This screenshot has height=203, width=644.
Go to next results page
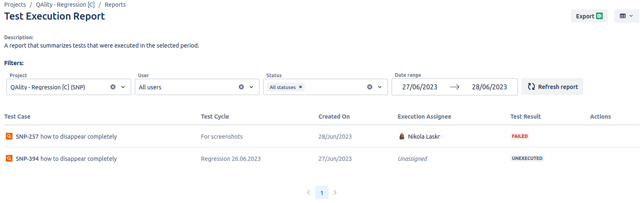(335, 193)
